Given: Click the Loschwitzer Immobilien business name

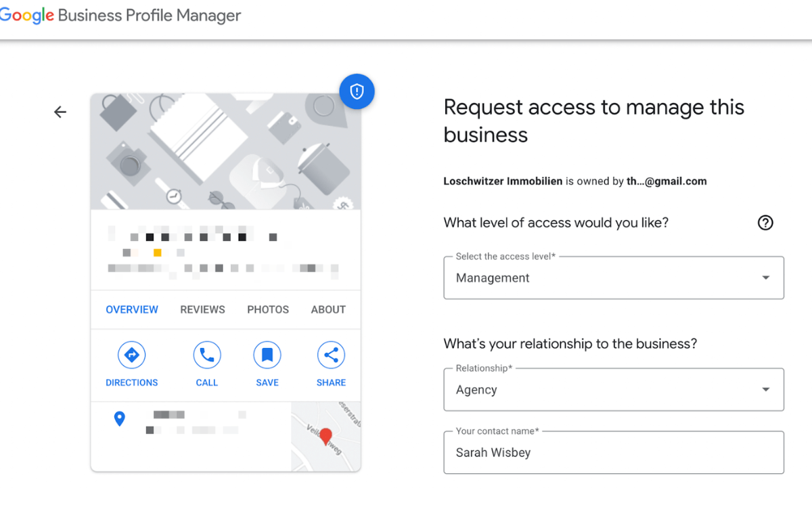Looking at the screenshot, I should click(x=502, y=181).
